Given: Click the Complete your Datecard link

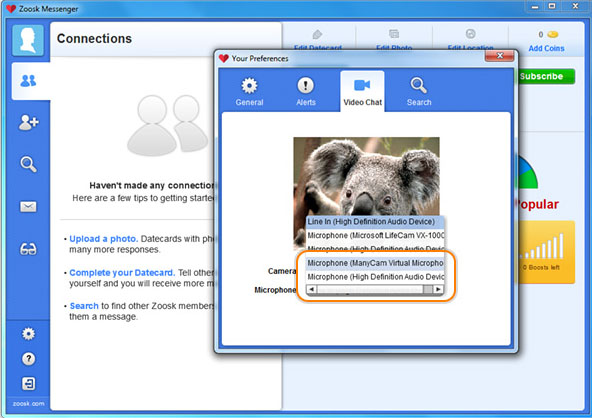Looking at the screenshot, I should 122,273.
